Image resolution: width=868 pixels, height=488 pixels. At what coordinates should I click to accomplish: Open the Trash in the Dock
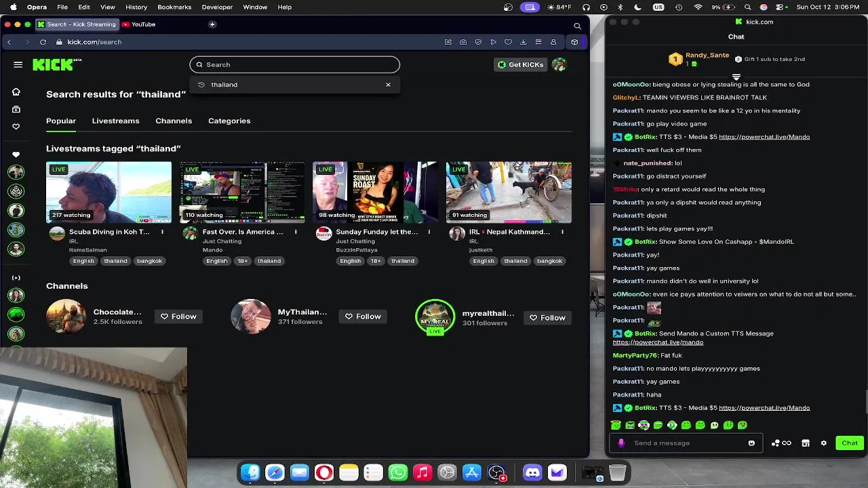(x=617, y=472)
